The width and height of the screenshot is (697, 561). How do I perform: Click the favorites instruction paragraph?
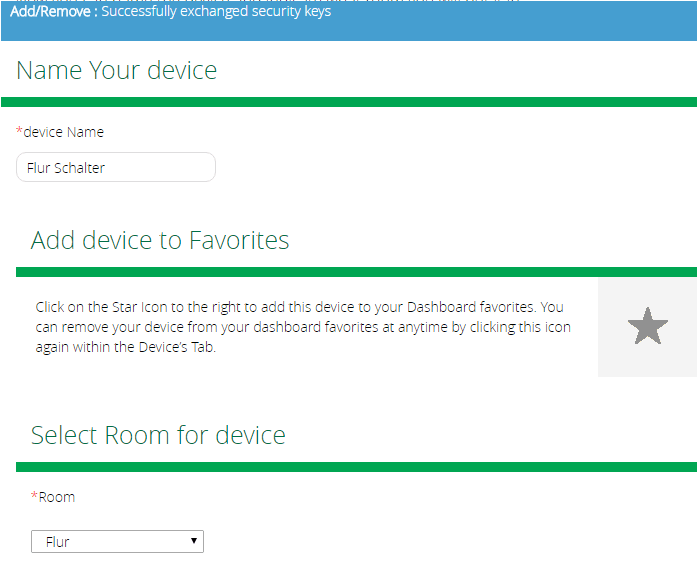(x=300, y=327)
